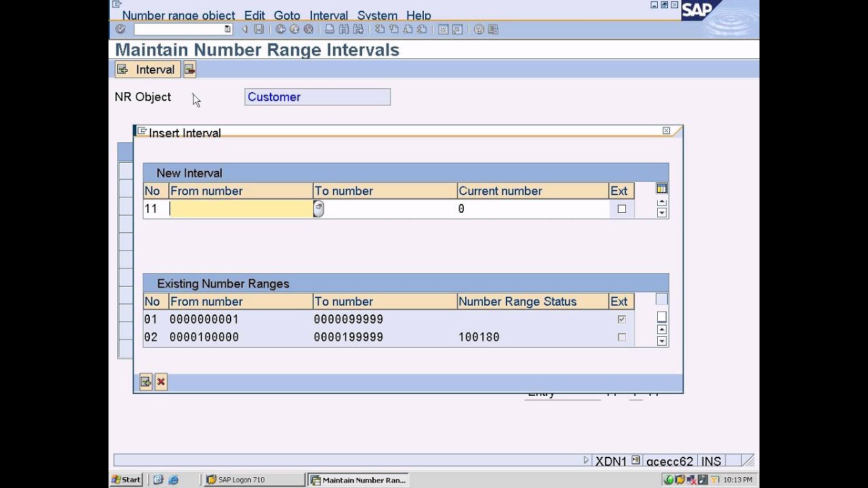Select From number 0000000001 in row 01
Image resolution: width=868 pixels, height=488 pixels.
coord(204,319)
